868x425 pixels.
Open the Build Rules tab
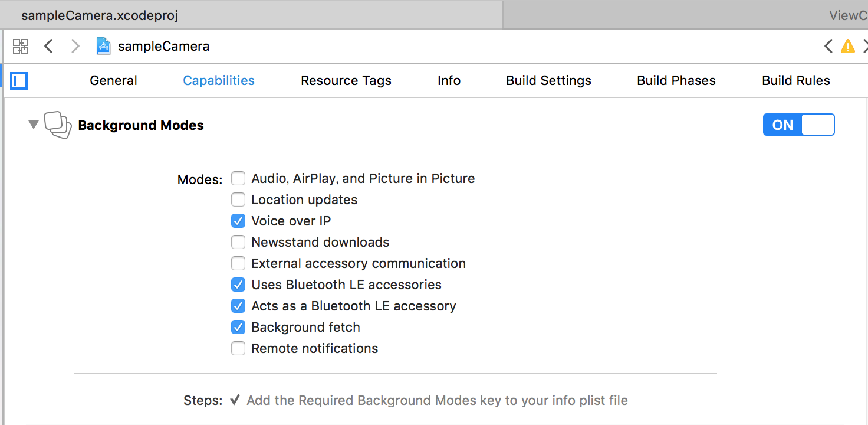tap(796, 80)
